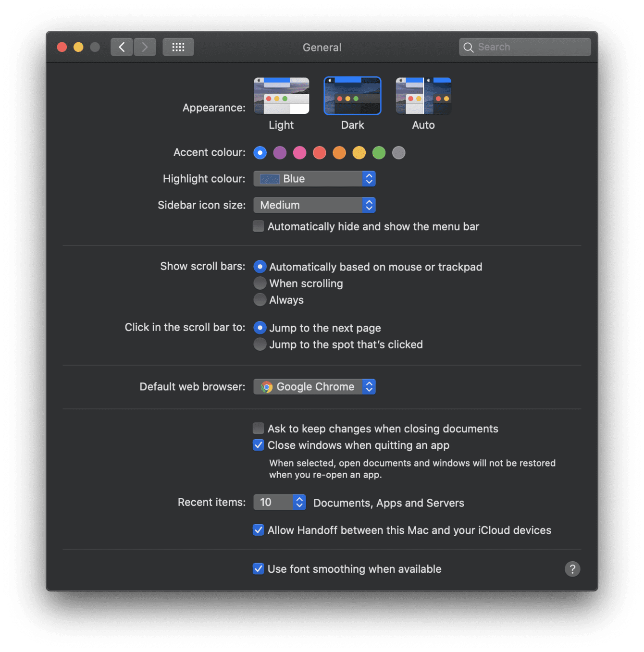Select Jump to the spot that's clicked
The image size is (644, 652).
(260, 344)
